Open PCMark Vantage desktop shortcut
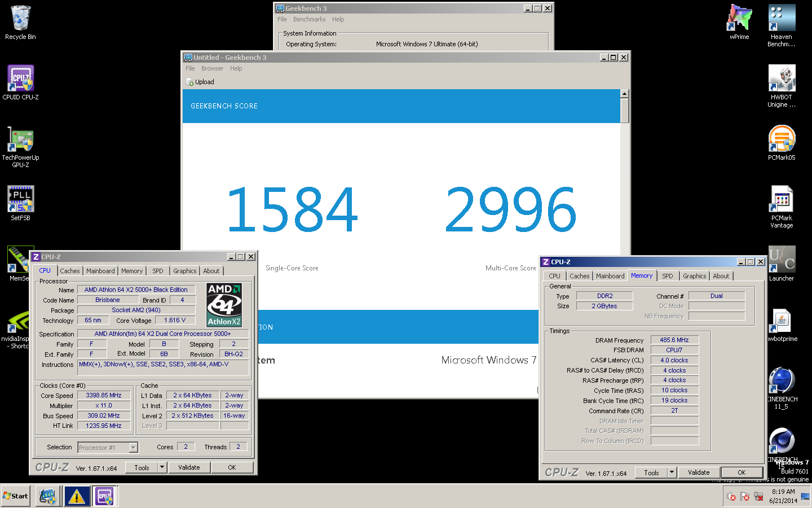The width and height of the screenshot is (812, 508). [782, 207]
